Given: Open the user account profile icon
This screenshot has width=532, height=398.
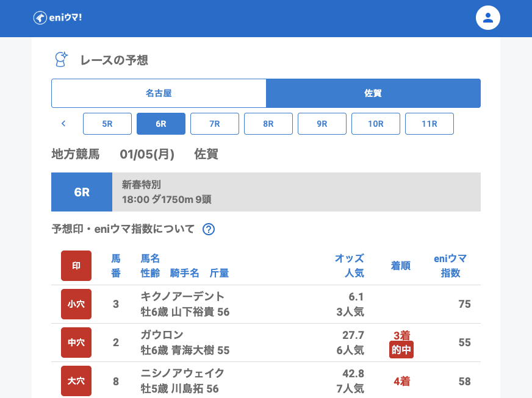Looking at the screenshot, I should point(487,18).
